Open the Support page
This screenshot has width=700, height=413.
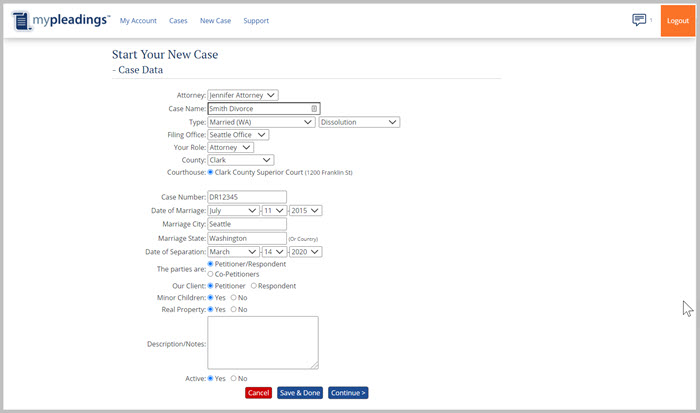[x=256, y=21]
